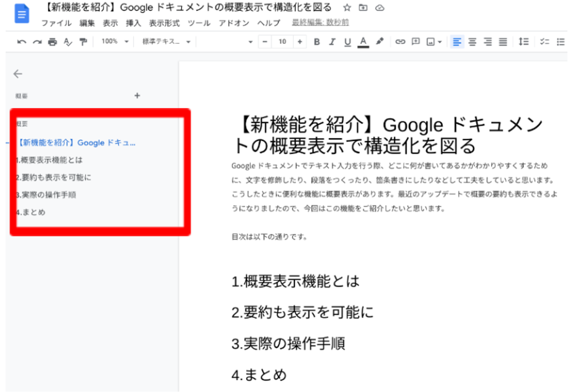Center align the text
The width and height of the screenshot is (573, 392).
point(472,42)
